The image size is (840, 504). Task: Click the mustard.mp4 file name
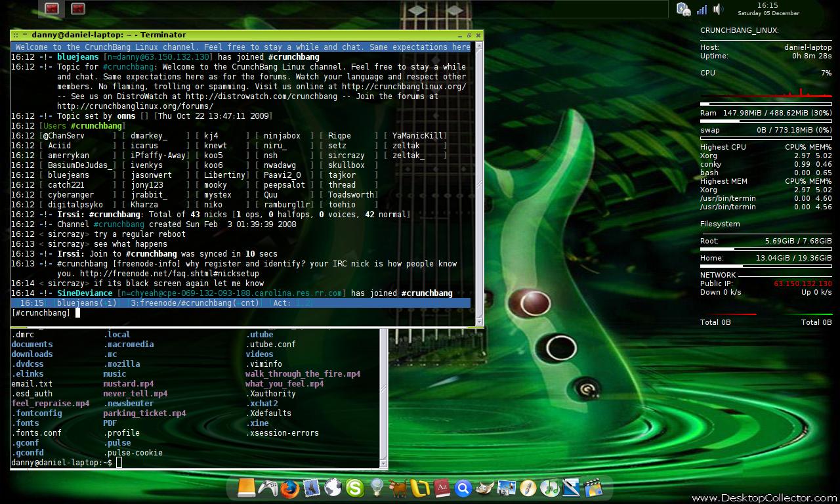pyautogui.click(x=129, y=384)
